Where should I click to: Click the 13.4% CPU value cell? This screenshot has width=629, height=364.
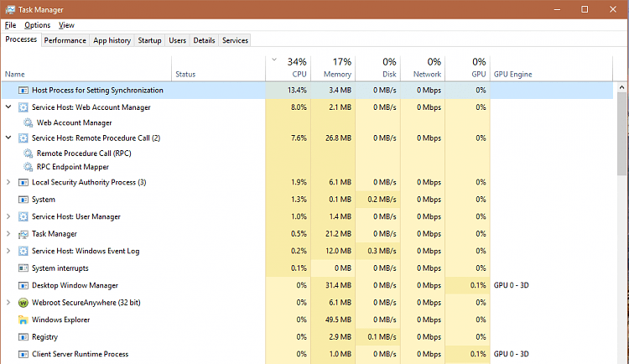click(x=288, y=91)
